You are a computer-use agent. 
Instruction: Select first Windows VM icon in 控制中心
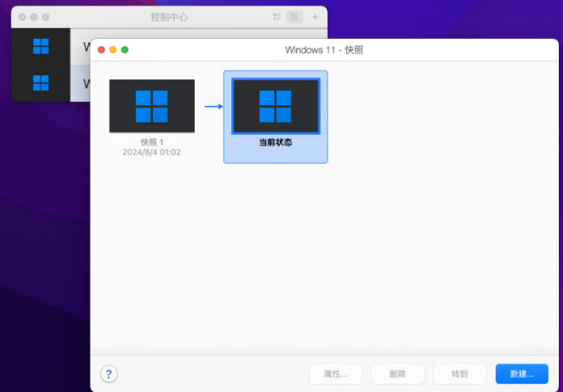(41, 46)
